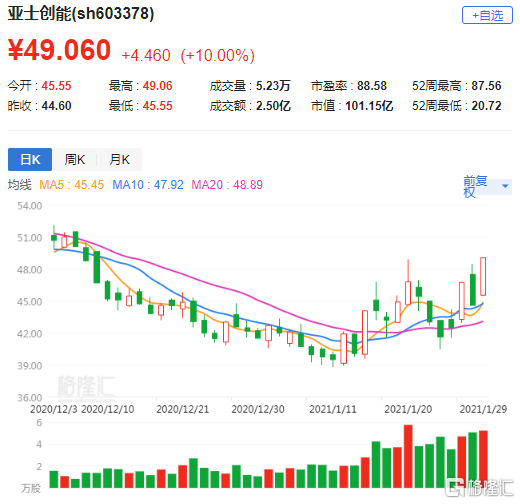
Task: Click the 最高 value 49.06
Action: click(157, 86)
